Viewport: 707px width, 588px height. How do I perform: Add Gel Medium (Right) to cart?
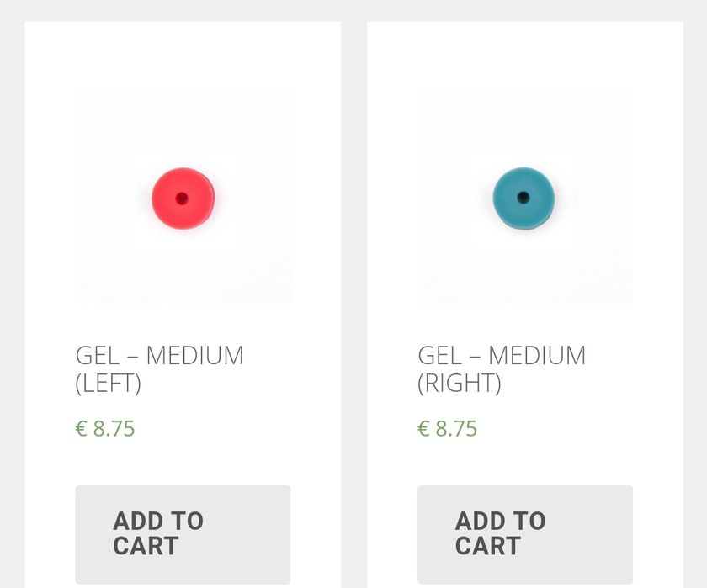(x=524, y=533)
